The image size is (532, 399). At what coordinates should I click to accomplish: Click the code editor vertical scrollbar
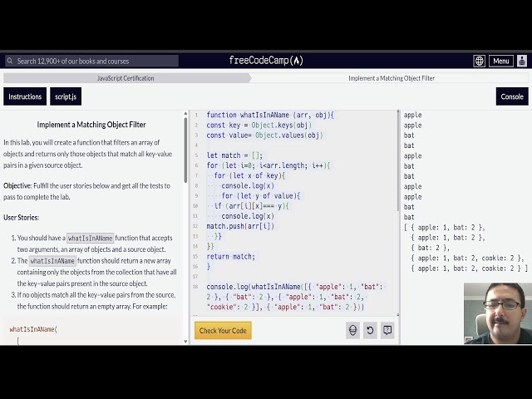pyautogui.click(x=398, y=161)
